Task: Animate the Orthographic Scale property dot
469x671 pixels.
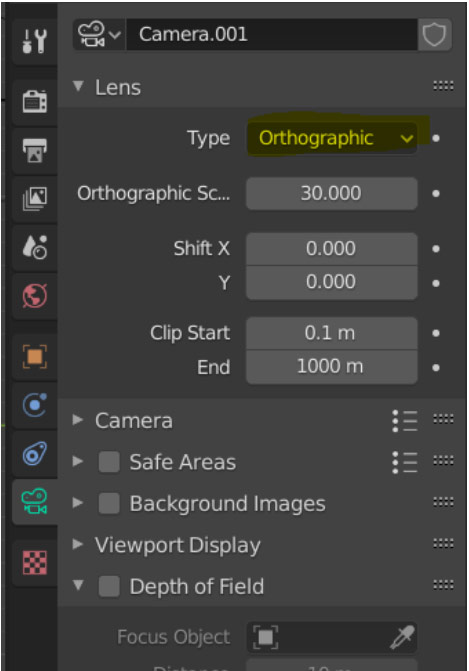Action: [x=436, y=193]
